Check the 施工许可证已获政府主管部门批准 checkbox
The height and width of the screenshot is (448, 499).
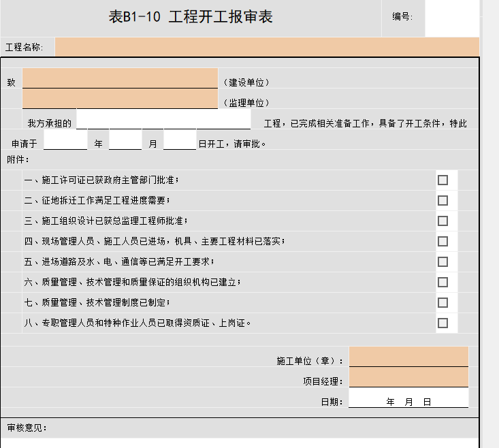point(442,180)
